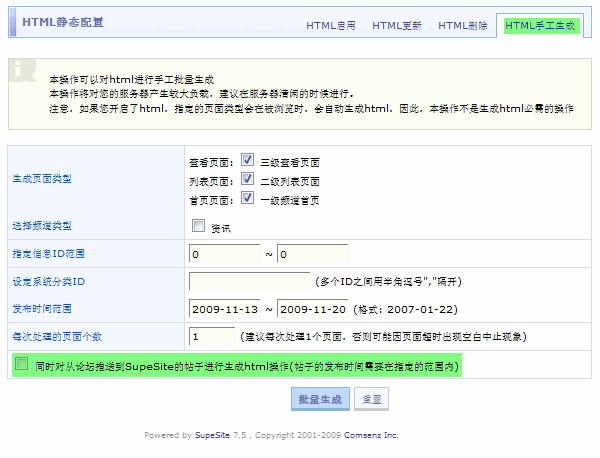
Task: Focus the 设定系统分类ID input box
Action: [x=250, y=281]
